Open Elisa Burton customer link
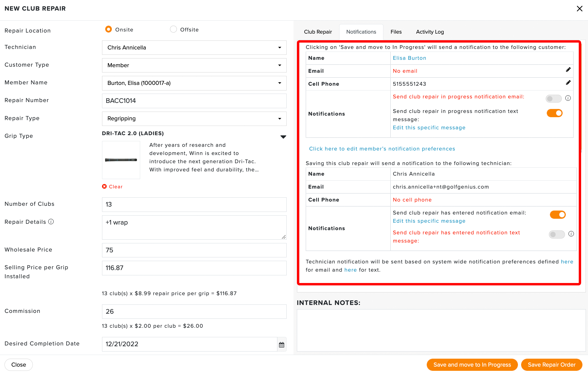This screenshot has height=374, width=588. click(x=409, y=58)
